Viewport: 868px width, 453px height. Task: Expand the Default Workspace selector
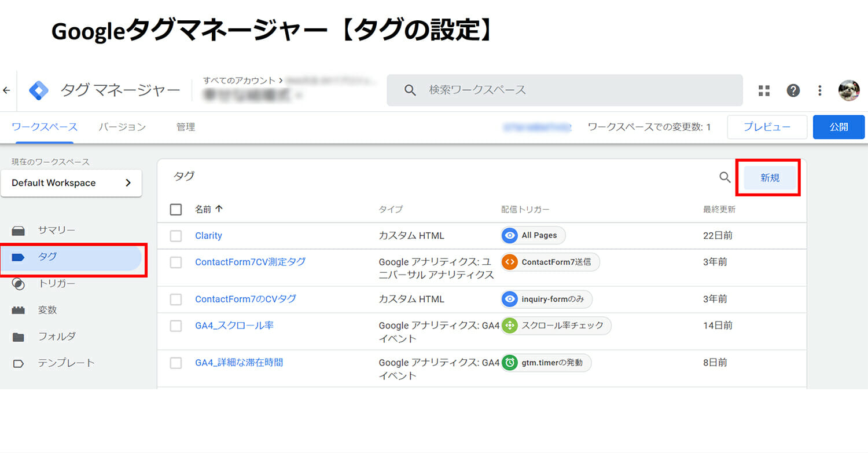point(71,183)
